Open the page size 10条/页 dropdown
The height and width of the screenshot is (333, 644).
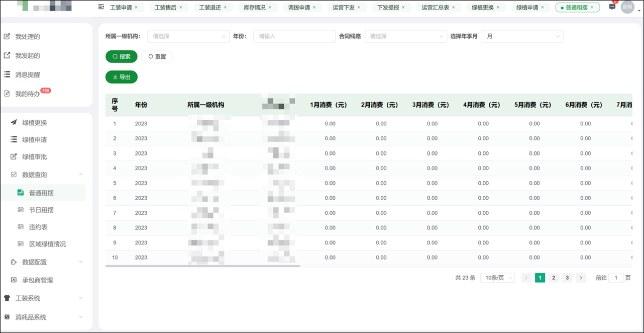point(497,278)
